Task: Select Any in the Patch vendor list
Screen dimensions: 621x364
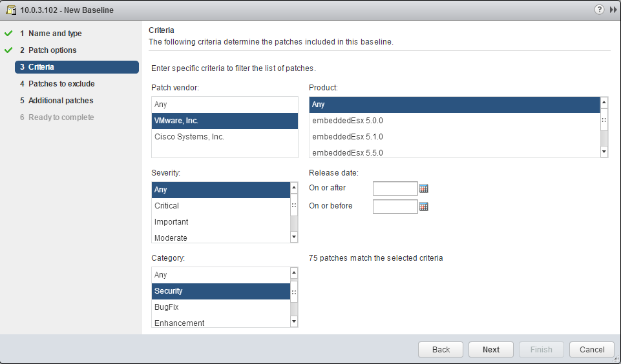Action: [161, 105]
